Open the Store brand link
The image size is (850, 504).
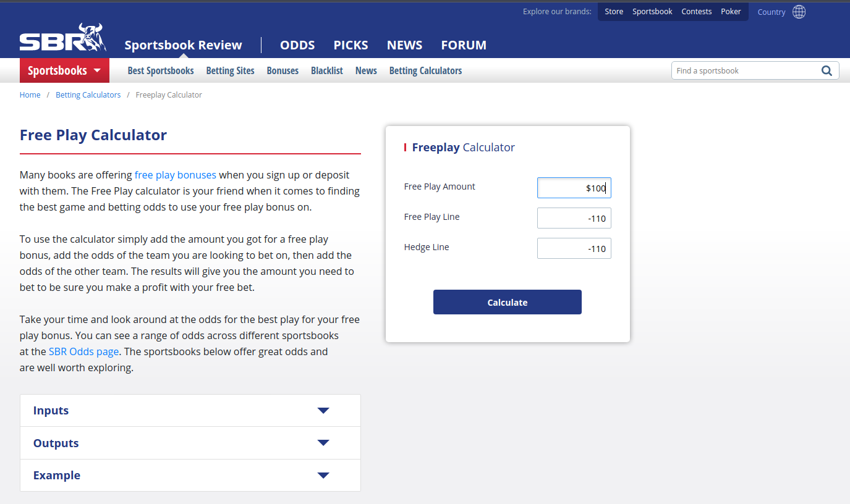tap(614, 12)
